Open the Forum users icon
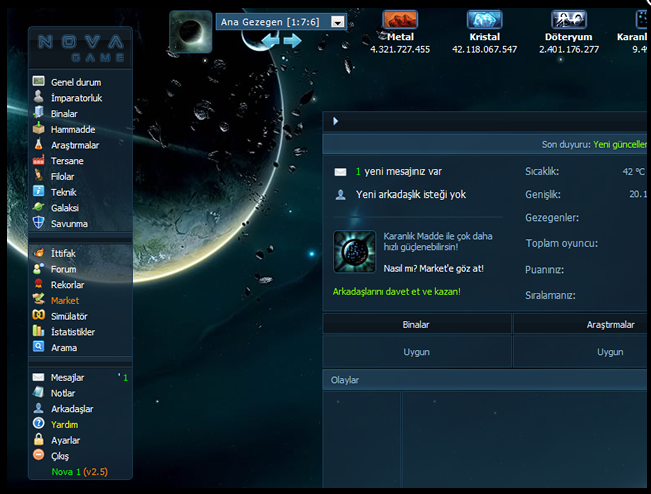Image resolution: width=651 pixels, height=494 pixels. (39, 268)
